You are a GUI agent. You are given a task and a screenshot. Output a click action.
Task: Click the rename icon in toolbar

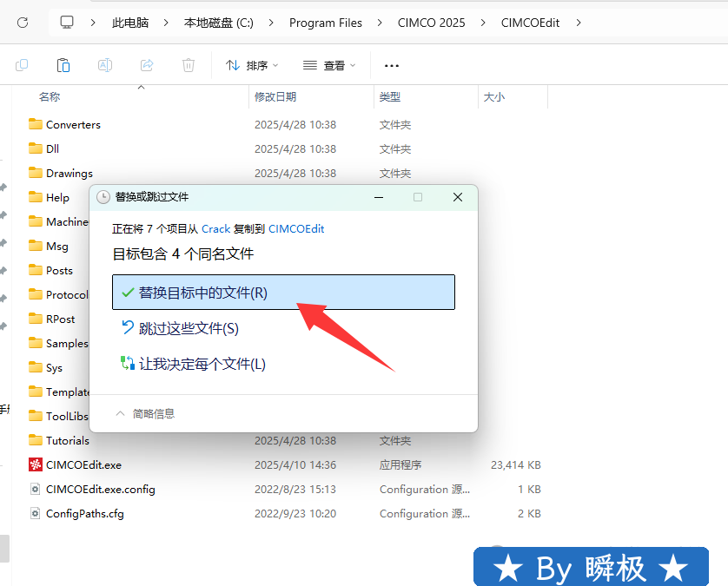click(104, 65)
